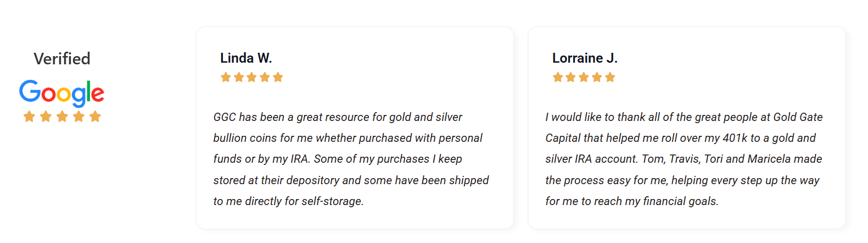
Task: Click Linda W.'s third rating star
Action: coord(251,78)
